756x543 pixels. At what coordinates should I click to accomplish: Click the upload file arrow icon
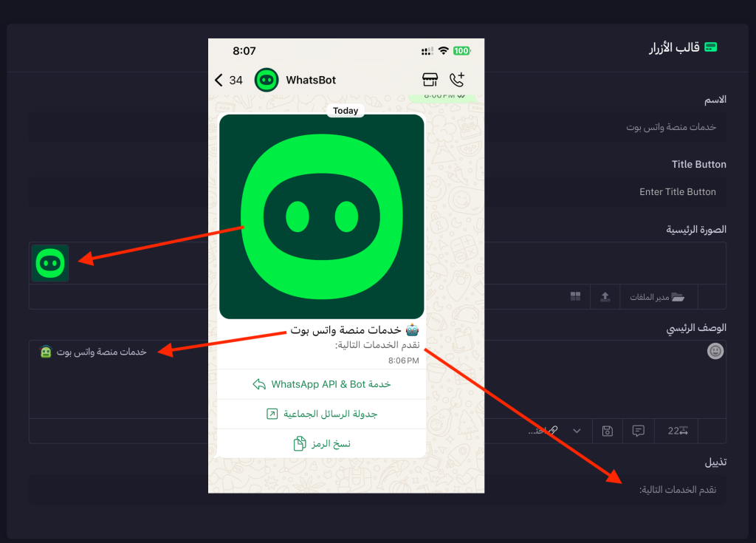point(605,297)
